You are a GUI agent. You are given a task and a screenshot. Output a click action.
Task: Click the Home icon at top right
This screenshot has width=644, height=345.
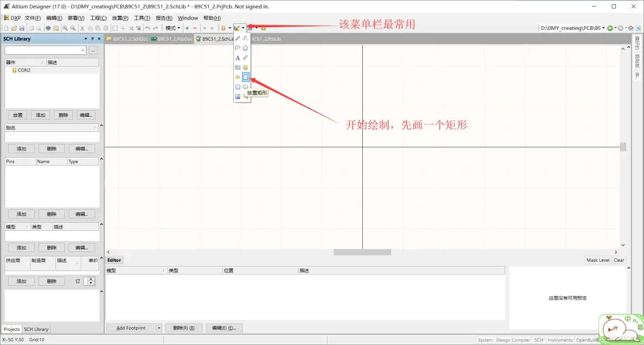[x=631, y=28]
